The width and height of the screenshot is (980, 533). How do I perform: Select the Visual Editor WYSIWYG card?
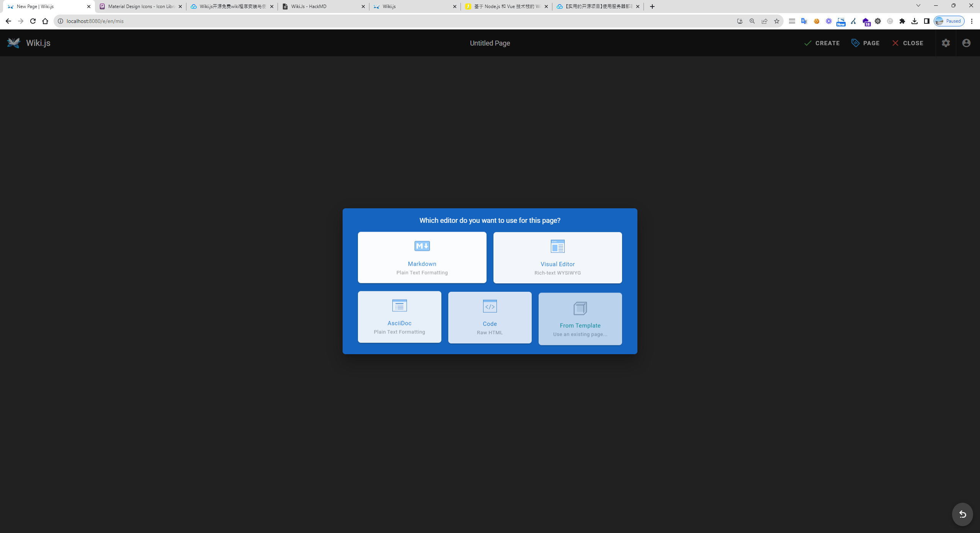[557, 258]
